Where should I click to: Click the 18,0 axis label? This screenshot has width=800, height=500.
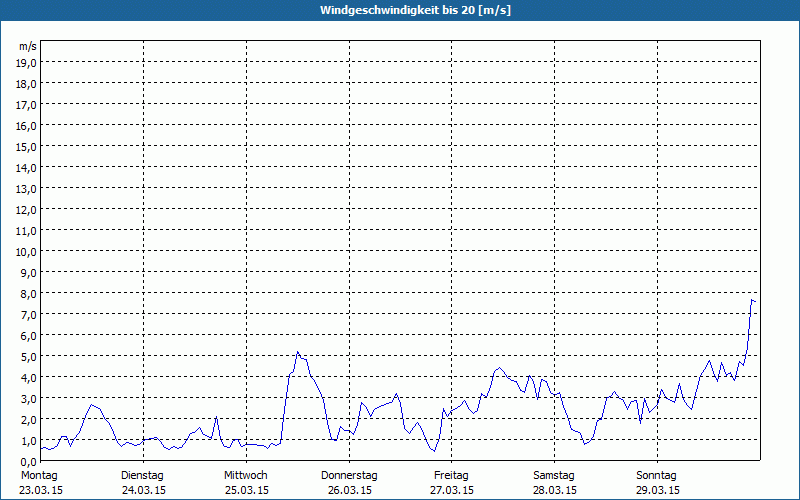click(x=27, y=84)
